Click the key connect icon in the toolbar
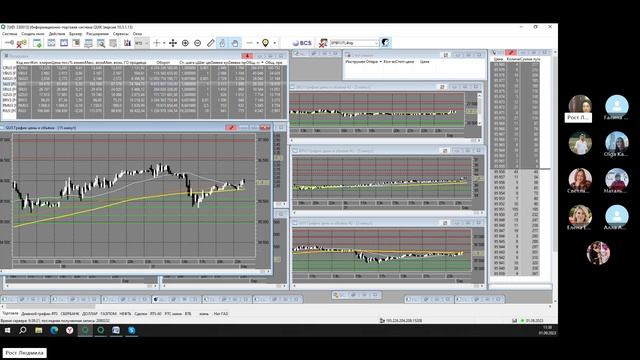Screen dimensions: 640x360 click(9, 43)
